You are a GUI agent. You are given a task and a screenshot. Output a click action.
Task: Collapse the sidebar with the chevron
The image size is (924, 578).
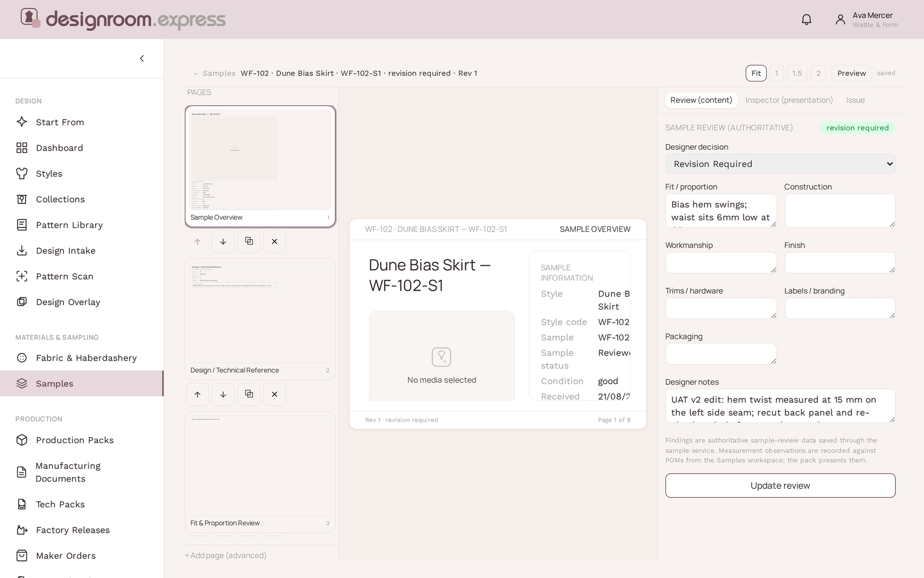tap(142, 58)
